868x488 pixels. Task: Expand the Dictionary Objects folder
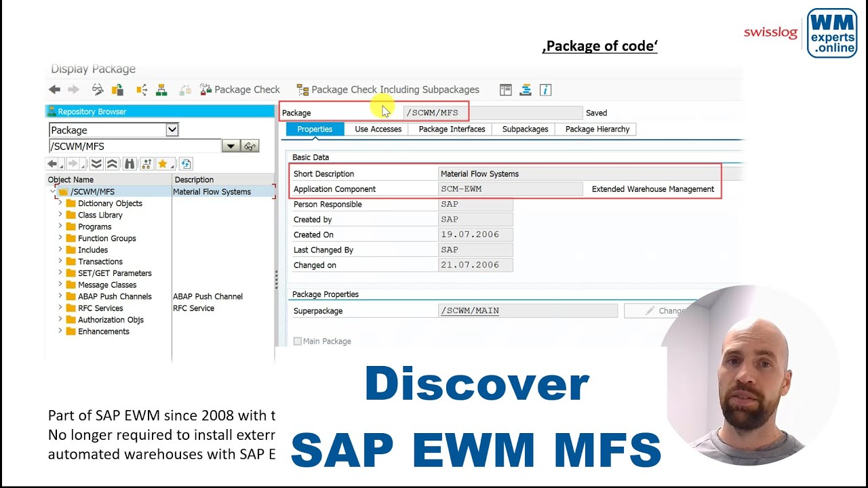click(x=60, y=203)
